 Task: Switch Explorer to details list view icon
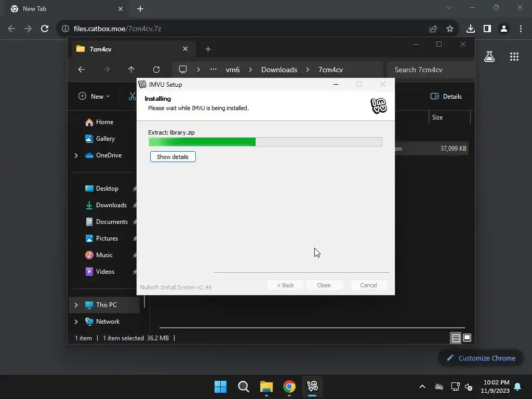point(456,338)
